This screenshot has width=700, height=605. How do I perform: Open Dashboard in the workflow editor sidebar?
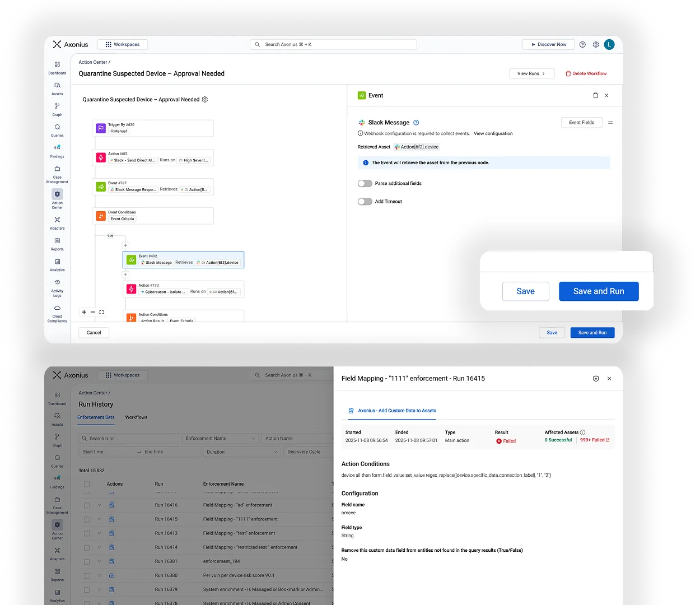(57, 68)
